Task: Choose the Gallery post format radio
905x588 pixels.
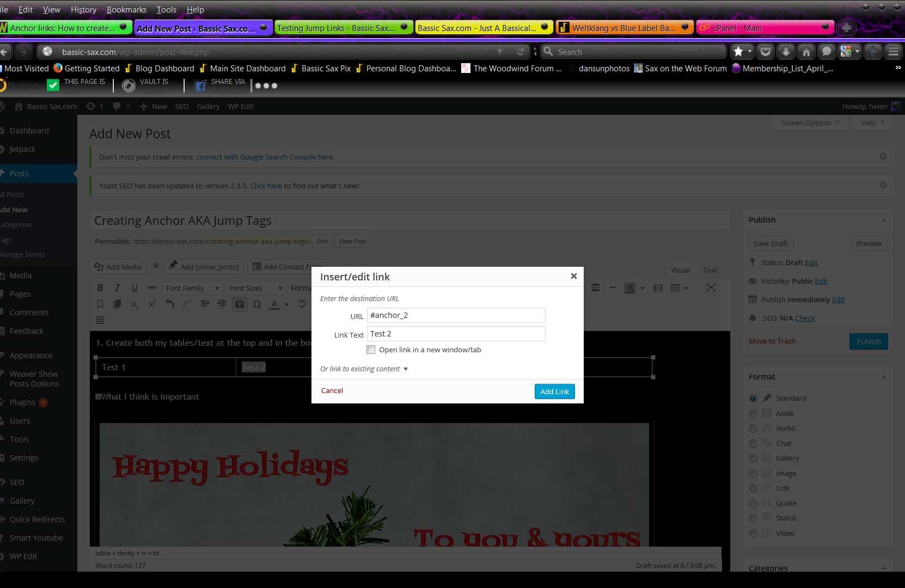Action: [x=753, y=458]
